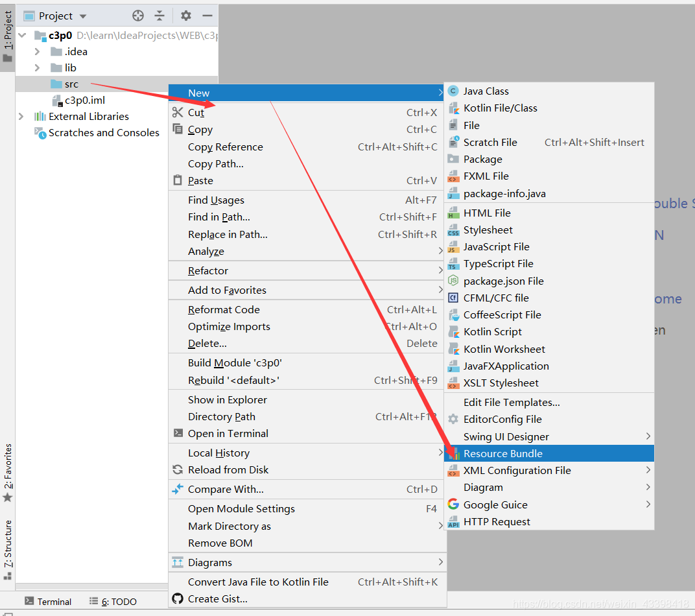The height and width of the screenshot is (616, 695).
Task: Choose Show in Explorer entry
Action: [x=306, y=399]
